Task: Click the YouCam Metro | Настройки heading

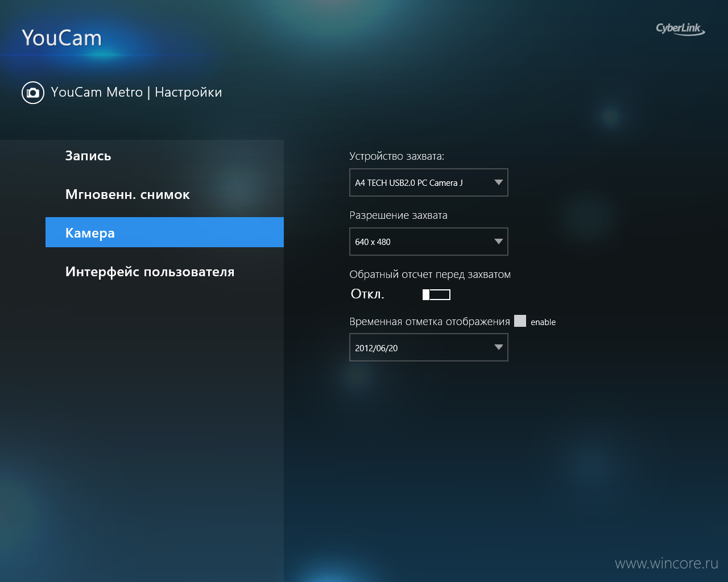Action: pyautogui.click(x=136, y=92)
